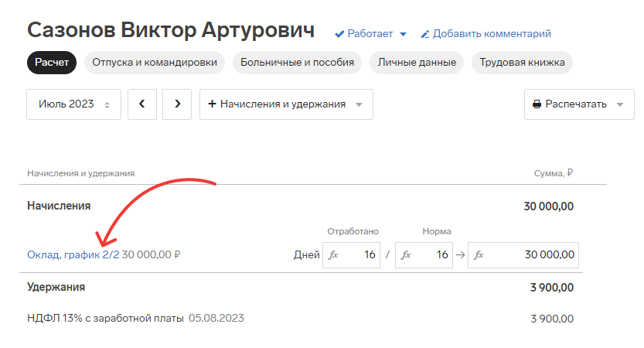Click the fx icon in norm days field
This screenshot has width=644, height=348.
pos(406,254)
